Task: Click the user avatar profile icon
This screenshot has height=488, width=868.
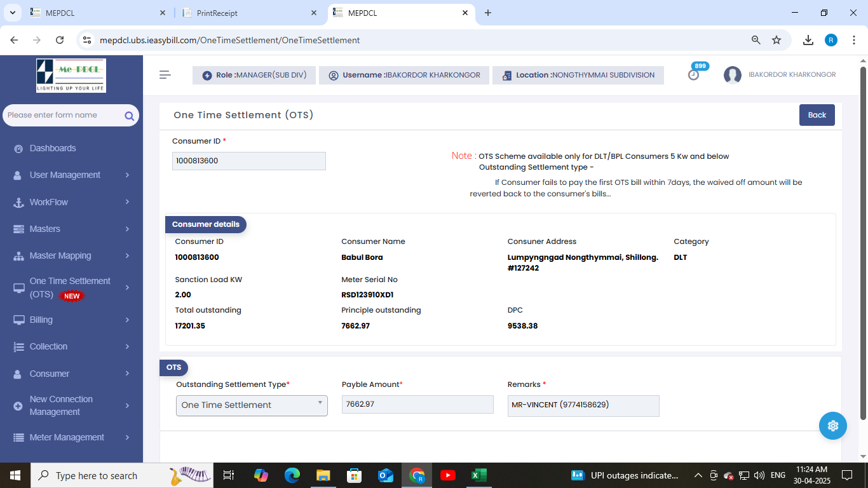Action: 733,75
